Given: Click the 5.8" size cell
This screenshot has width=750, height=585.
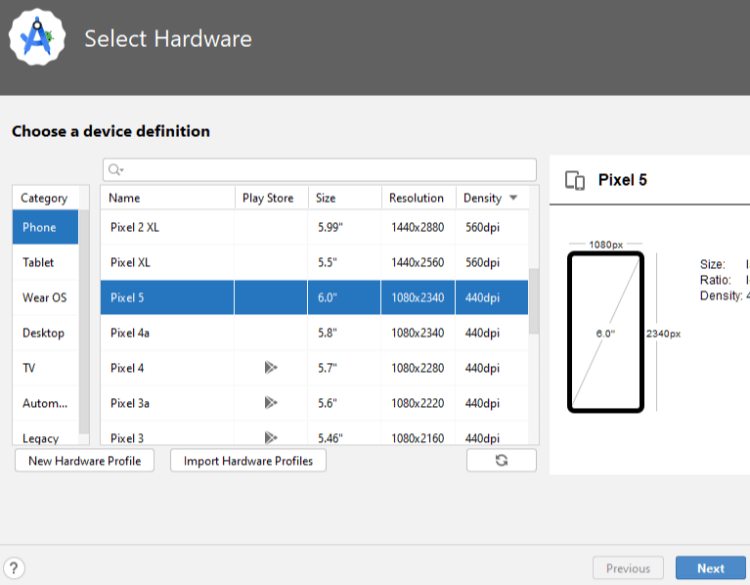Looking at the screenshot, I should pyautogui.click(x=344, y=332).
